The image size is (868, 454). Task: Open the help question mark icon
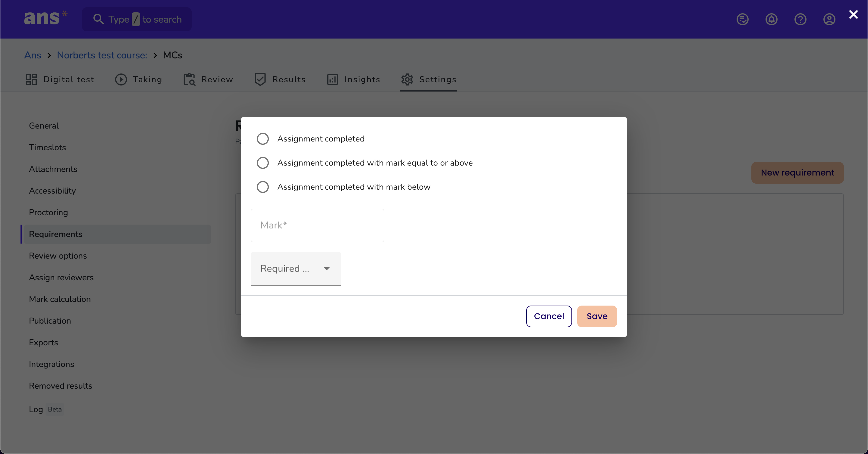click(800, 19)
